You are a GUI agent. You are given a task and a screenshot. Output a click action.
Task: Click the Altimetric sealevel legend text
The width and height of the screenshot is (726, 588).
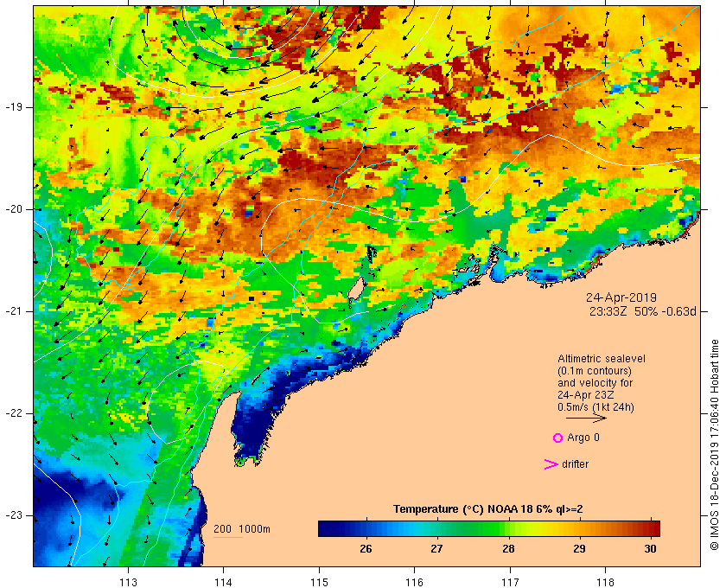click(x=602, y=359)
